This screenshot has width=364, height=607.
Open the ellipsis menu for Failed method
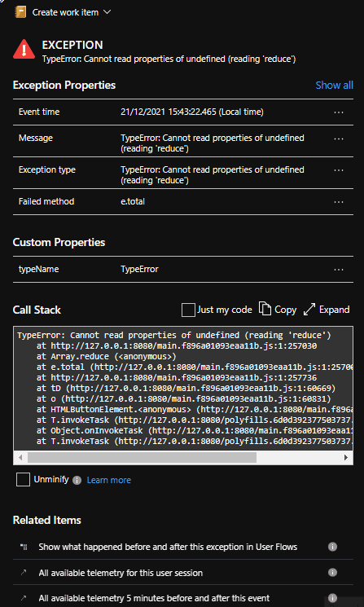pyautogui.click(x=339, y=202)
